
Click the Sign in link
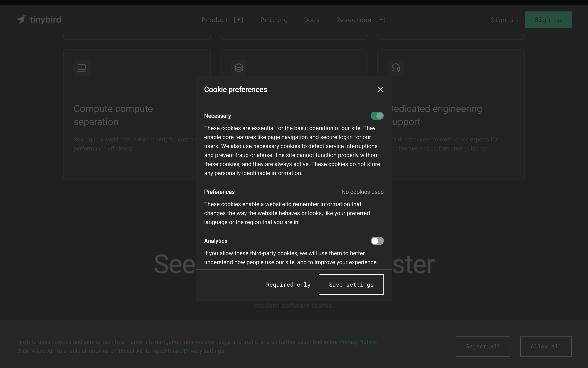504,20
